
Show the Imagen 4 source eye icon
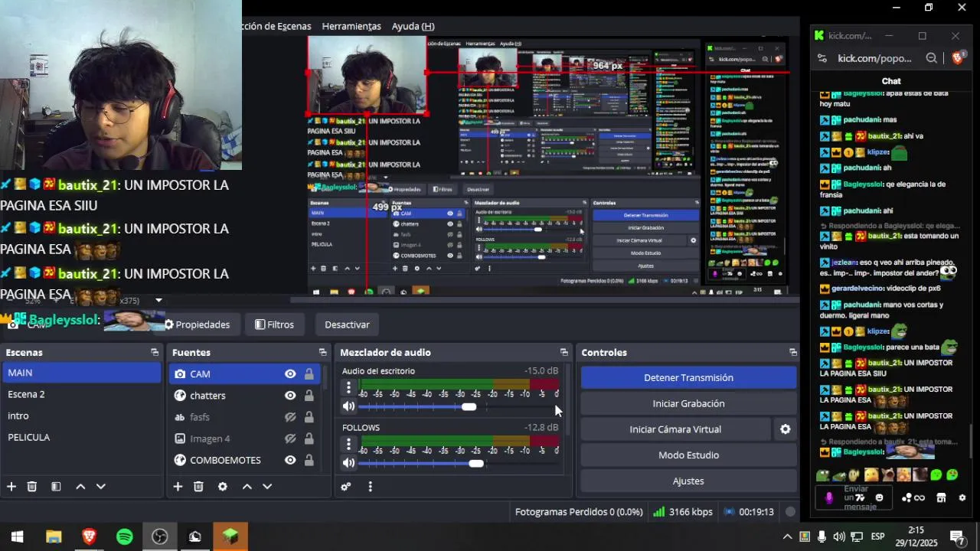290,439
